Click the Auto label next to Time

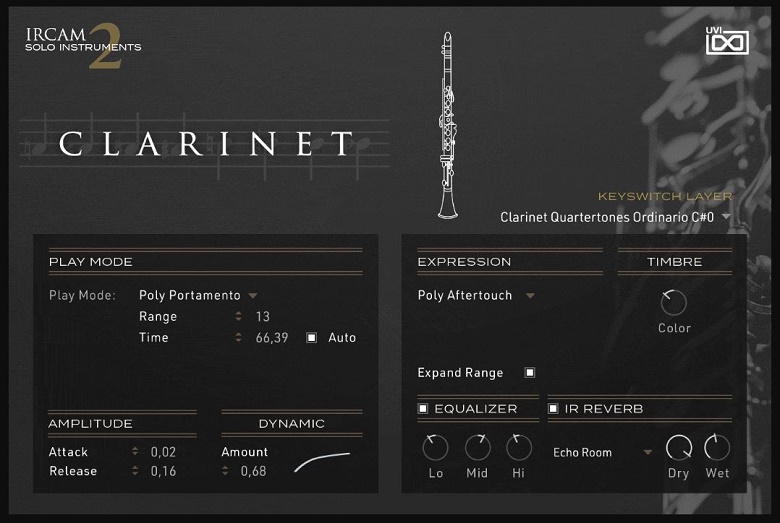[342, 338]
